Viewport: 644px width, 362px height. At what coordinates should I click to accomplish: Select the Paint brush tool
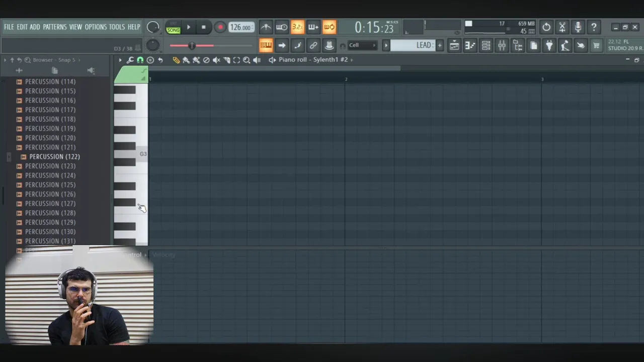(186, 60)
